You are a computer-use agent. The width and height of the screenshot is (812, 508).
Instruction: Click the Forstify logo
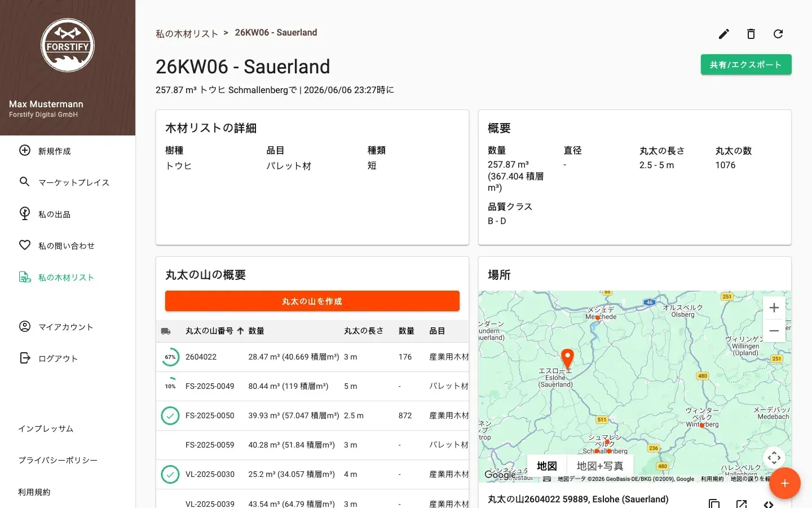[x=68, y=45]
